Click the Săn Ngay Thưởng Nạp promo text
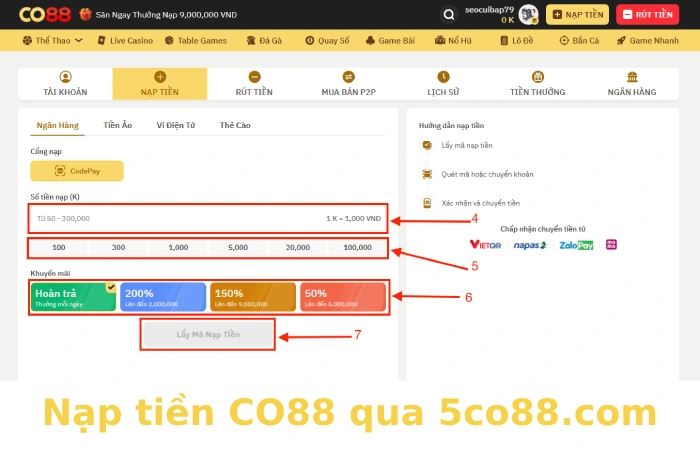 pos(166,15)
